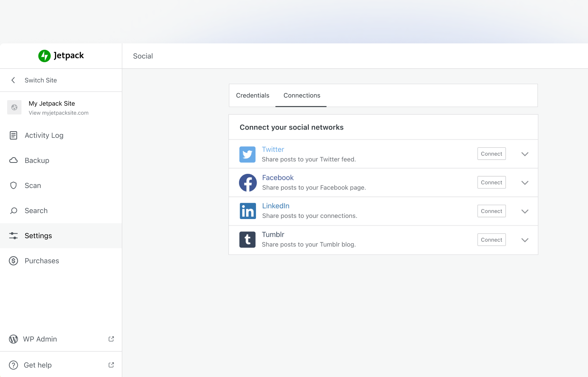Click the Facebook logo icon

tap(247, 182)
